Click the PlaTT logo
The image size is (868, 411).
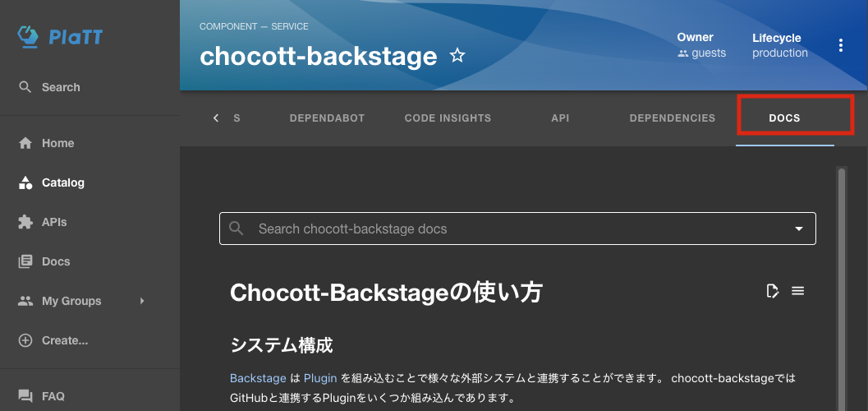pyautogui.click(x=60, y=37)
